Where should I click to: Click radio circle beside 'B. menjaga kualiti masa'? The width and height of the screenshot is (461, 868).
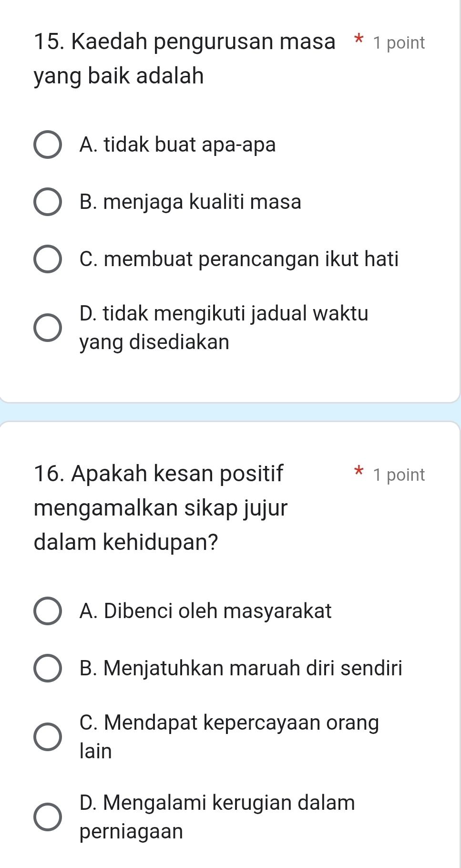click(48, 202)
